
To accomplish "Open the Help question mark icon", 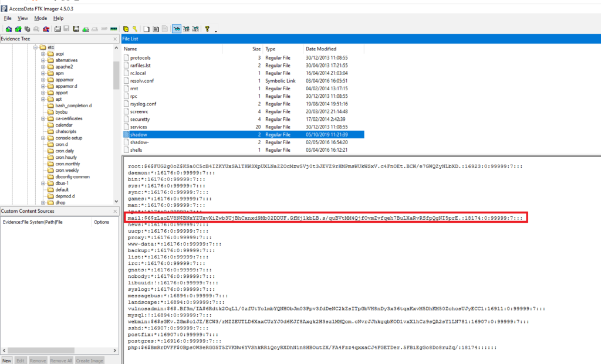I will 207,28.
